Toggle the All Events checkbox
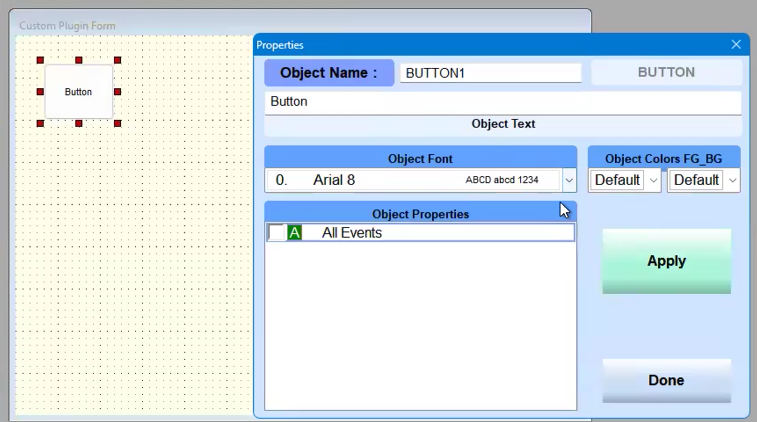The image size is (757, 422). pyautogui.click(x=277, y=232)
